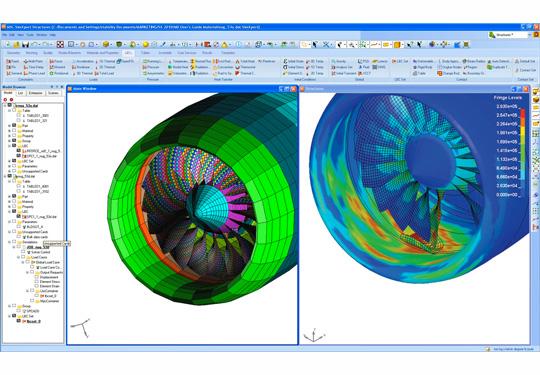Click the yellow sphere toolbar icon
The height and width of the screenshot is (375, 540).
coord(145,44)
